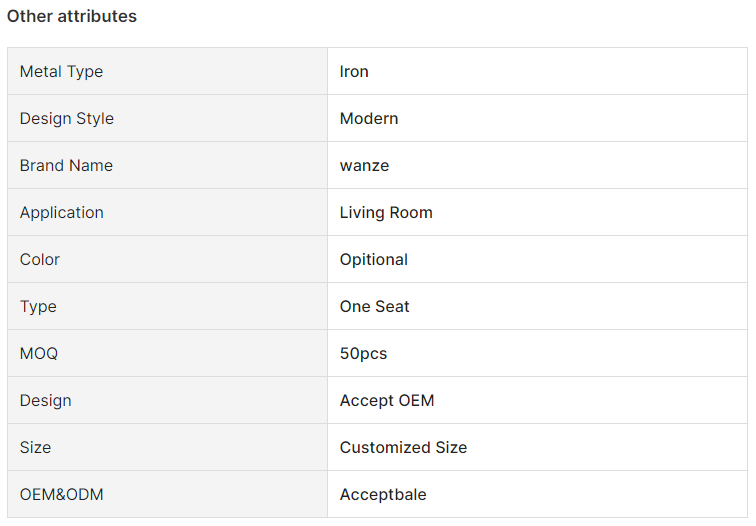Click the Accept OEM value
Viewport: 756px width, 526px height.
point(387,401)
